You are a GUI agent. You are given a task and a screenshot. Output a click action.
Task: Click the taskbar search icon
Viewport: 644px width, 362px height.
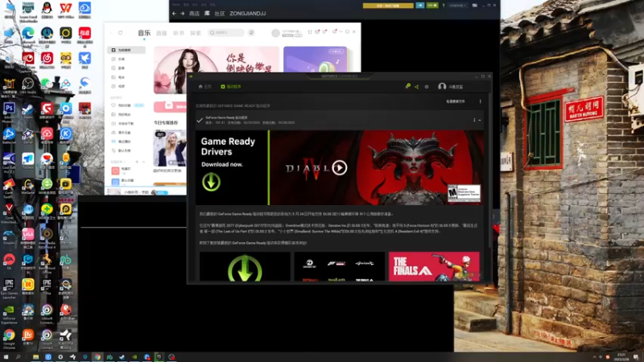point(18,357)
